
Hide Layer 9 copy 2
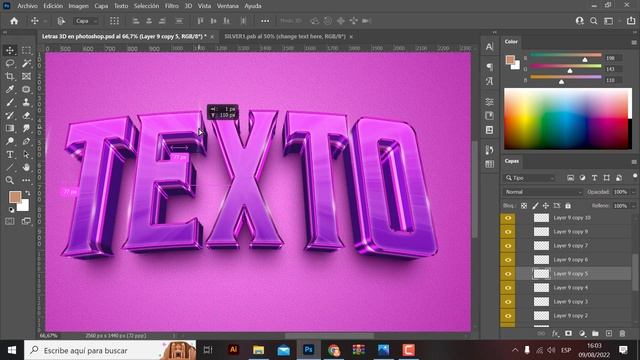(x=508, y=316)
